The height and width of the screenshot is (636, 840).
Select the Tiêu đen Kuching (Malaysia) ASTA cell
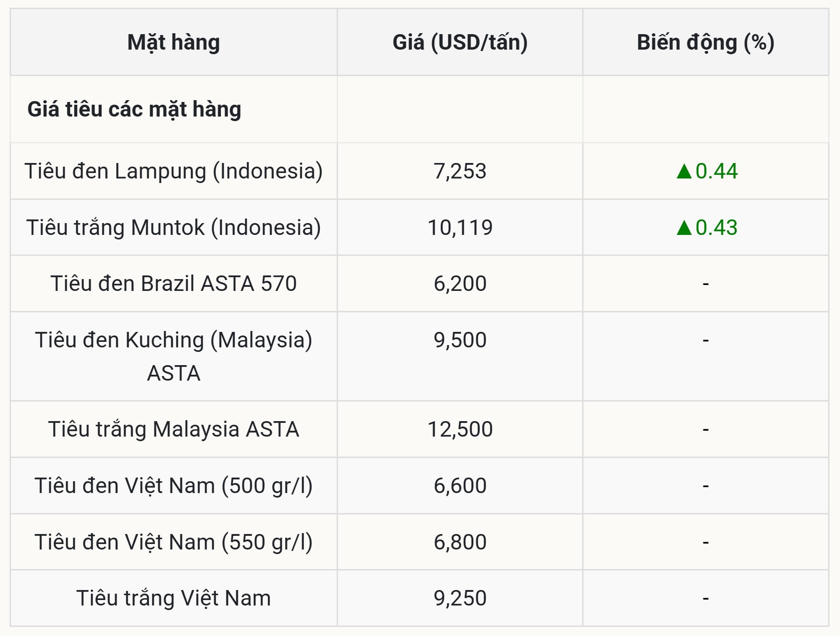174,356
